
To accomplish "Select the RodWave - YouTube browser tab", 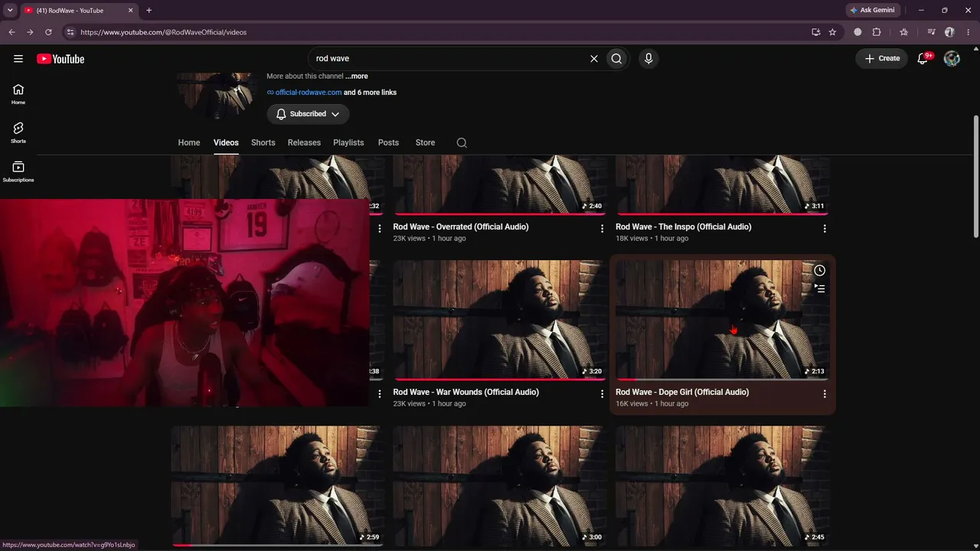I will [x=79, y=11].
